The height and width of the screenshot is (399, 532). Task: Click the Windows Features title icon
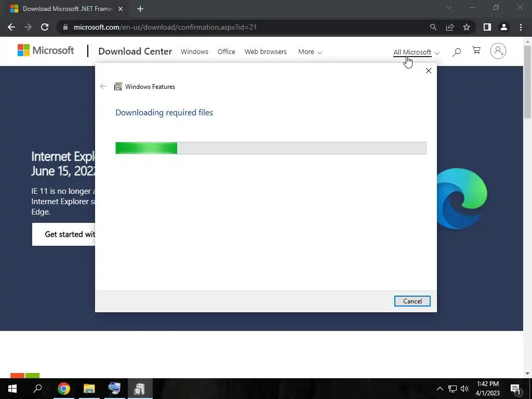[118, 87]
